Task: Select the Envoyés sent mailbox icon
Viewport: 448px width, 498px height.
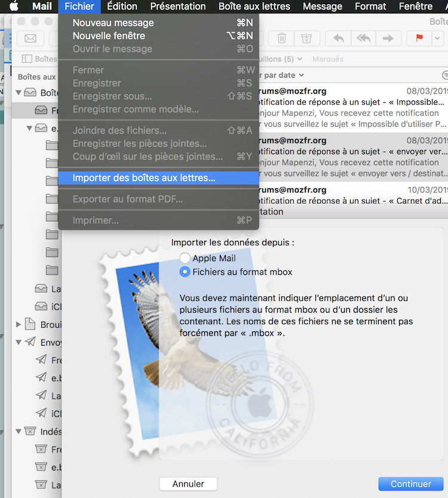Action: [30, 341]
